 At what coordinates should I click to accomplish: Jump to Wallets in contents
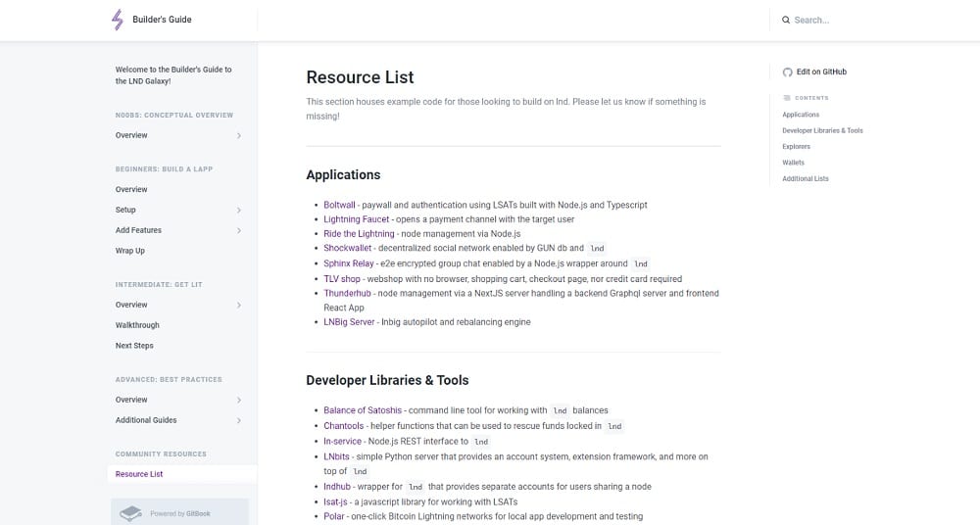[x=793, y=163]
